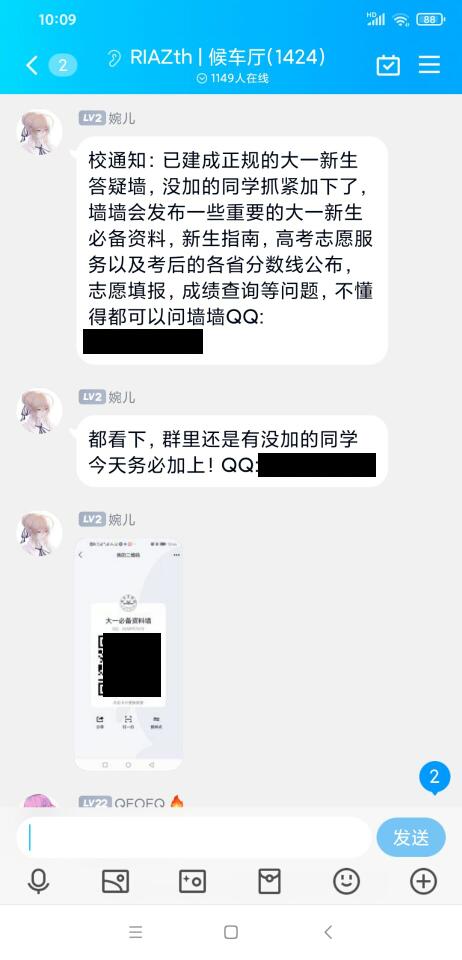Open the group calendar check-in icon
Viewport: 462px width, 960px height.
388,65
